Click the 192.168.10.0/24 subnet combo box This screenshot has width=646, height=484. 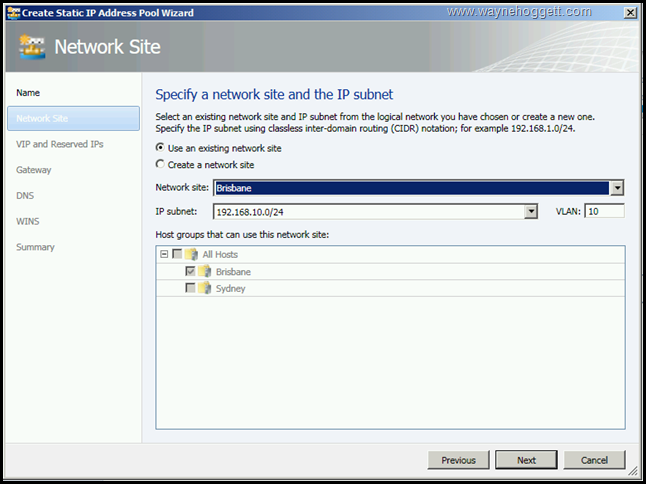coord(375,212)
